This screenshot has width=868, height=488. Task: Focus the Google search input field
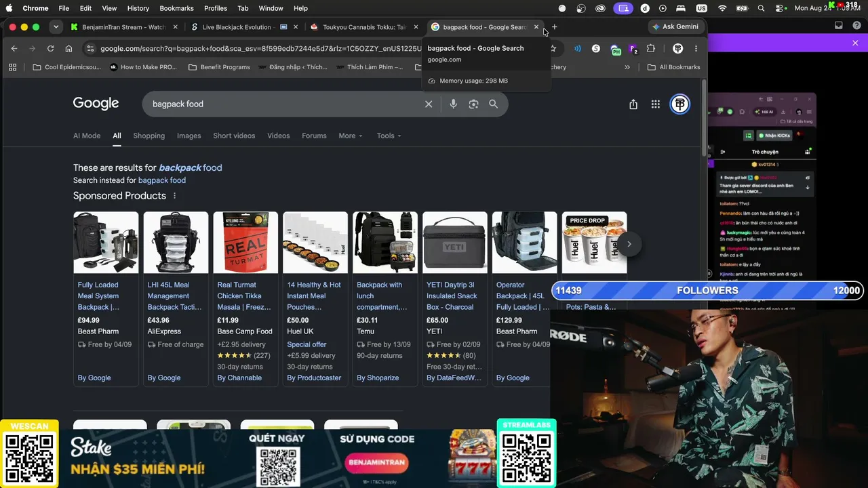tap(285, 104)
